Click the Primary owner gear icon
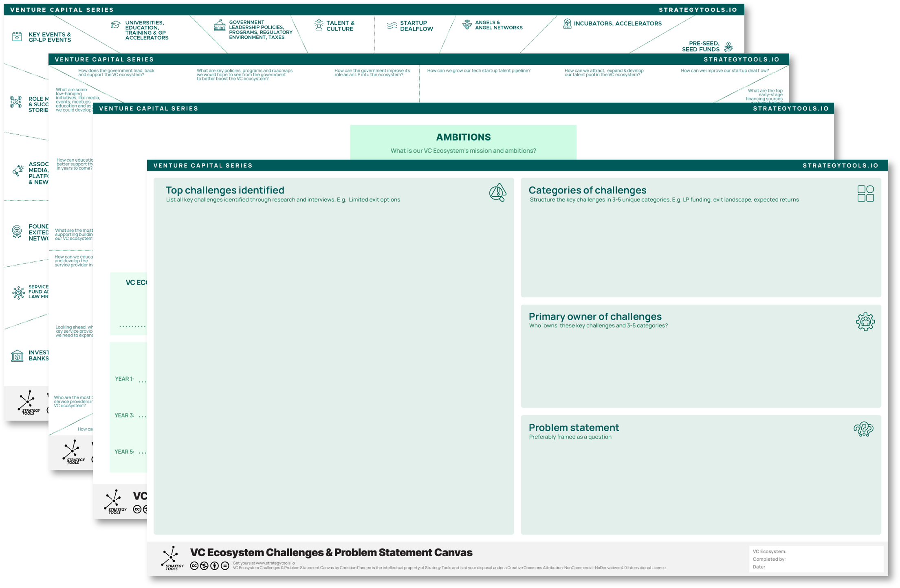Viewport: 900px width, 588px height. (x=865, y=322)
